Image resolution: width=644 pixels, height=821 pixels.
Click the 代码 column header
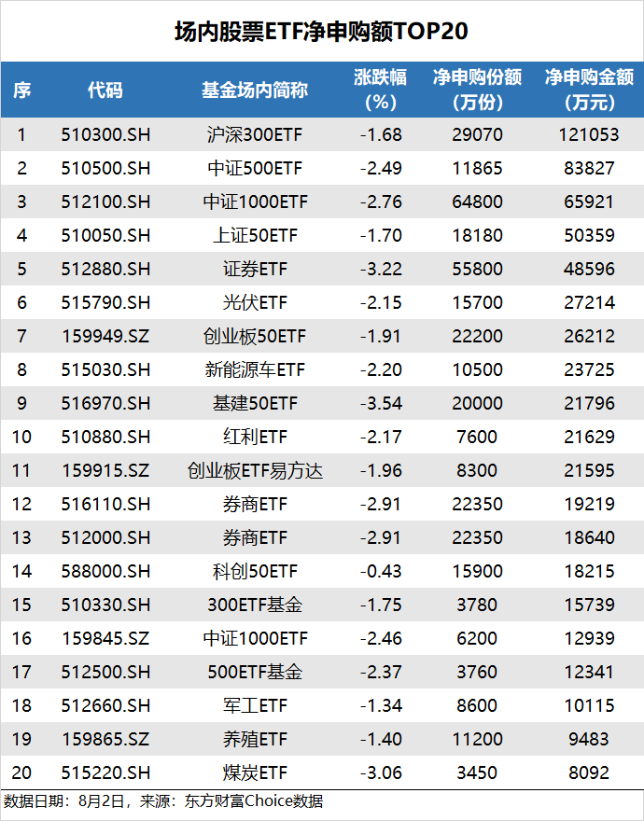105,90
